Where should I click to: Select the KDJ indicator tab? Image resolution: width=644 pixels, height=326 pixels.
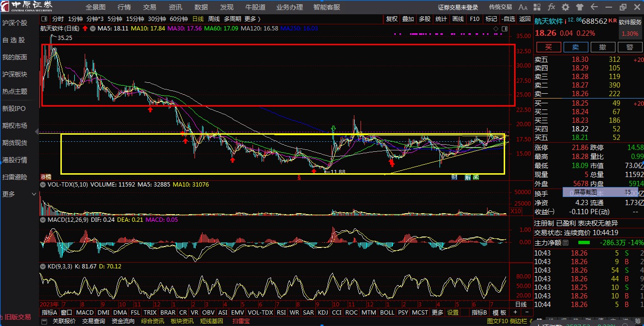323,313
